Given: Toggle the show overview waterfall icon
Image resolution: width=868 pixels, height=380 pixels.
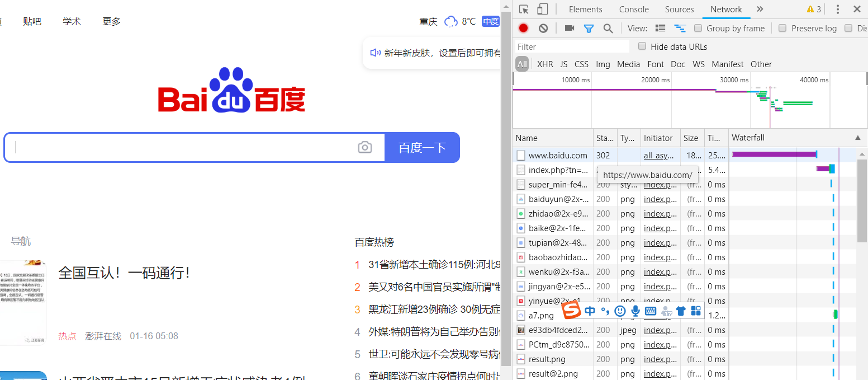Looking at the screenshot, I should (x=680, y=28).
